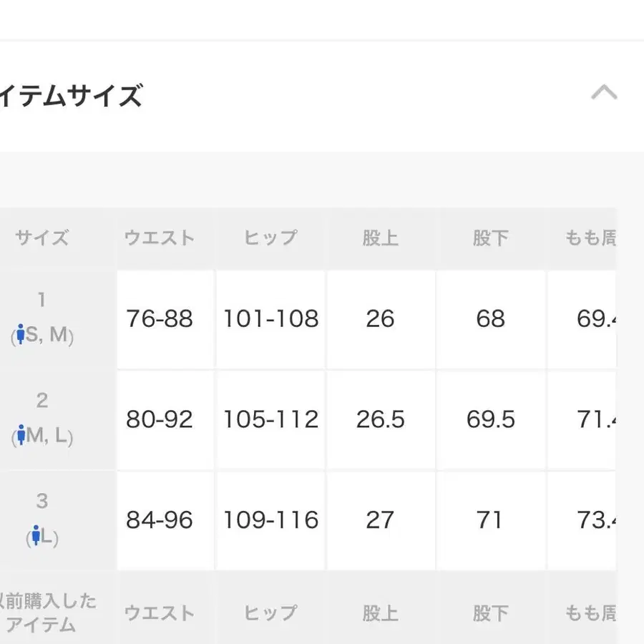Click the top 股上 column header
Screen dimensions: 644x644
pyautogui.click(x=381, y=238)
